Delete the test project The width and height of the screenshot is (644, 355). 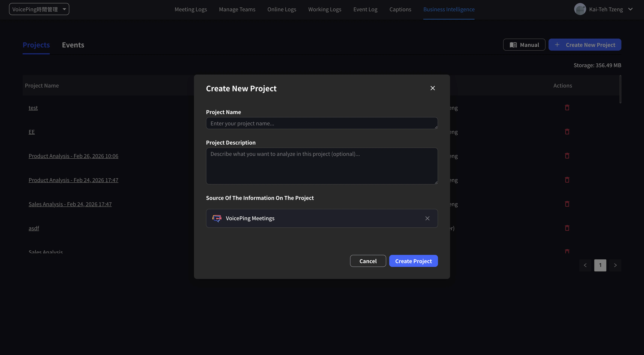point(567,108)
